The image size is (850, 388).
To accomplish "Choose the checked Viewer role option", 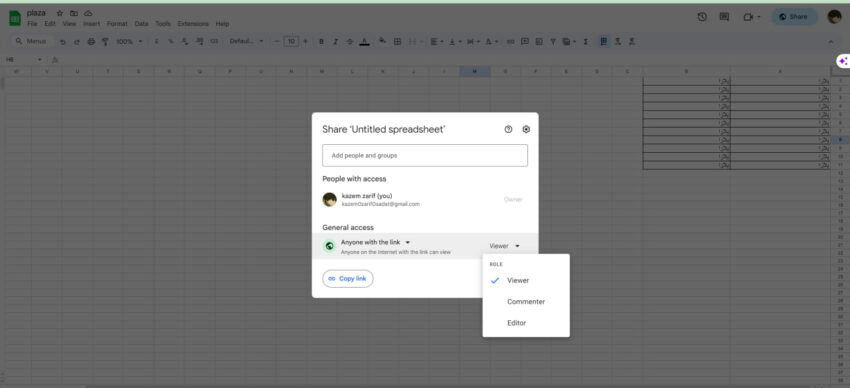I will click(526, 281).
